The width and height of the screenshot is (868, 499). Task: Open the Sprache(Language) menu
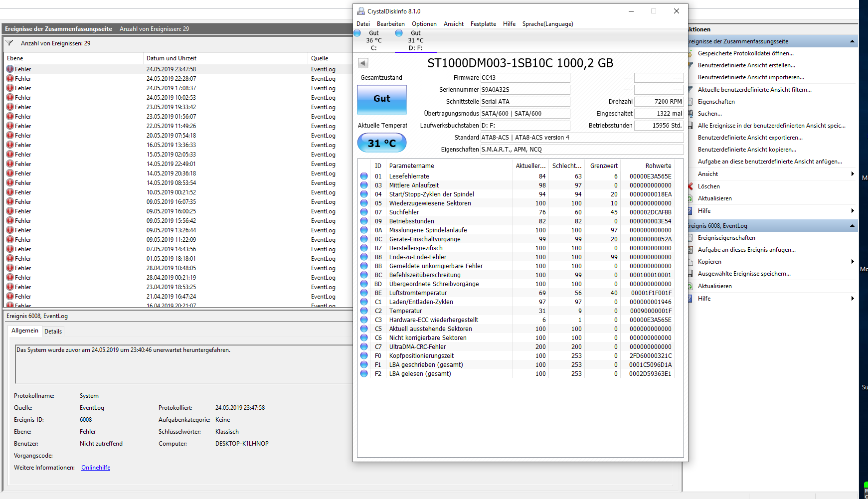coord(547,24)
